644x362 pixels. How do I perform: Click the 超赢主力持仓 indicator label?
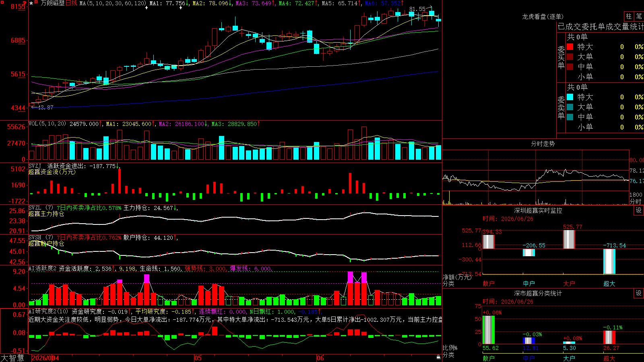pyautogui.click(x=46, y=214)
